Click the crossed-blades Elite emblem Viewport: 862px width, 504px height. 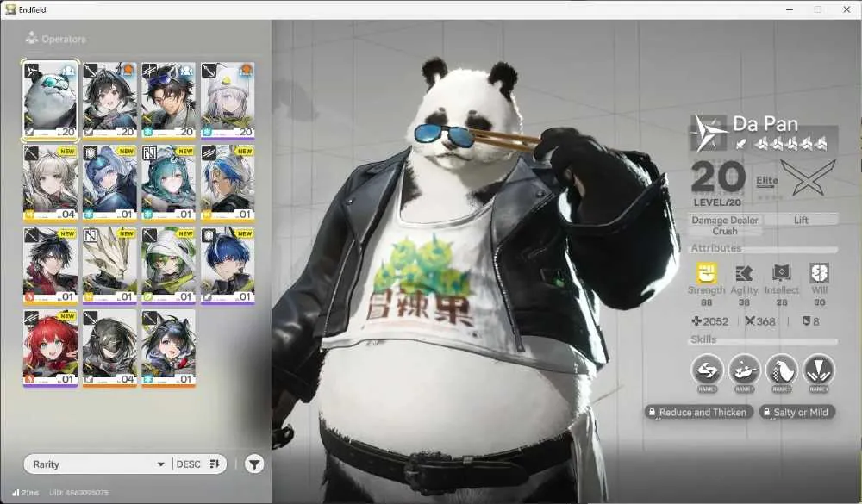click(x=809, y=177)
